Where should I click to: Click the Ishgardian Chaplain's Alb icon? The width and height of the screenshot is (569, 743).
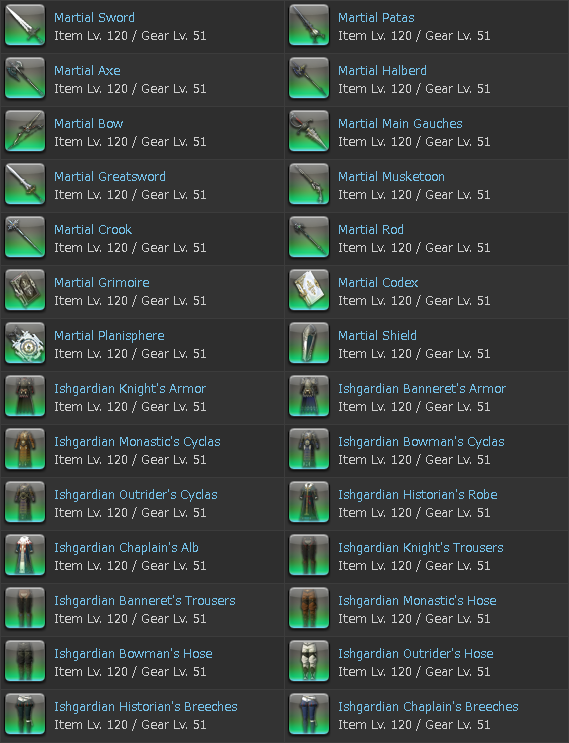(x=25, y=555)
